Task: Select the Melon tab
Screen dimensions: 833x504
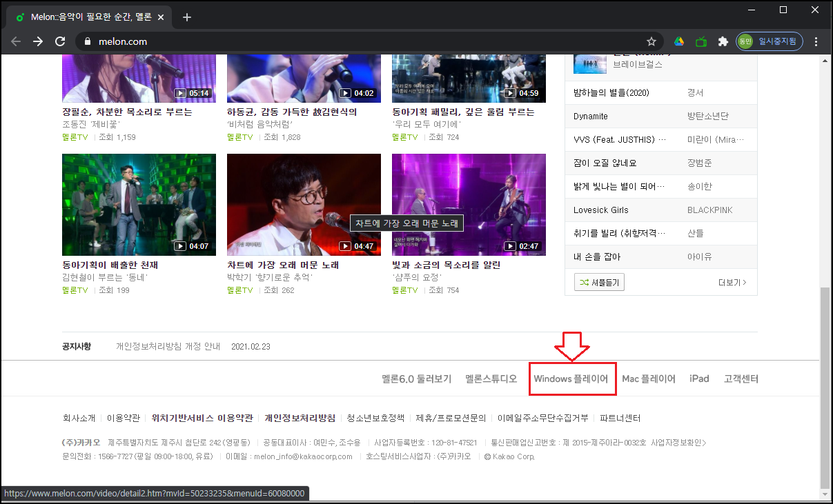Action: (x=90, y=17)
